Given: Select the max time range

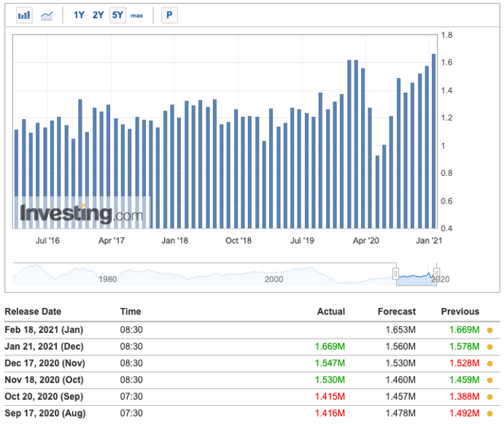Looking at the screenshot, I should coord(136,15).
